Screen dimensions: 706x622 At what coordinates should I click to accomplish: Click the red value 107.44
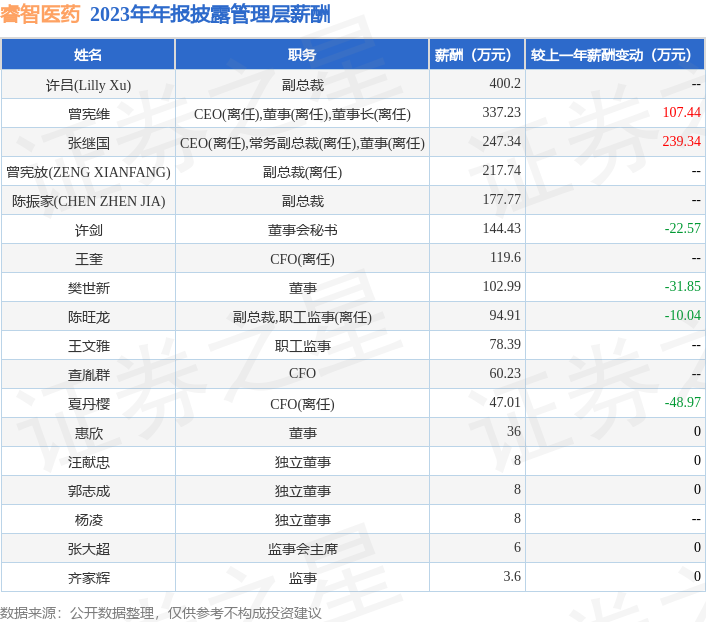click(x=681, y=113)
